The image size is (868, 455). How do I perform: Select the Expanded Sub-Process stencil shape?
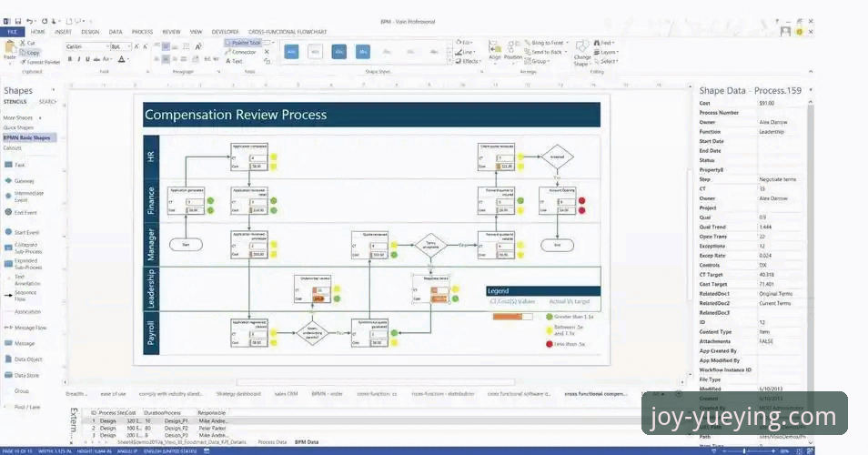pyautogui.click(x=23, y=264)
